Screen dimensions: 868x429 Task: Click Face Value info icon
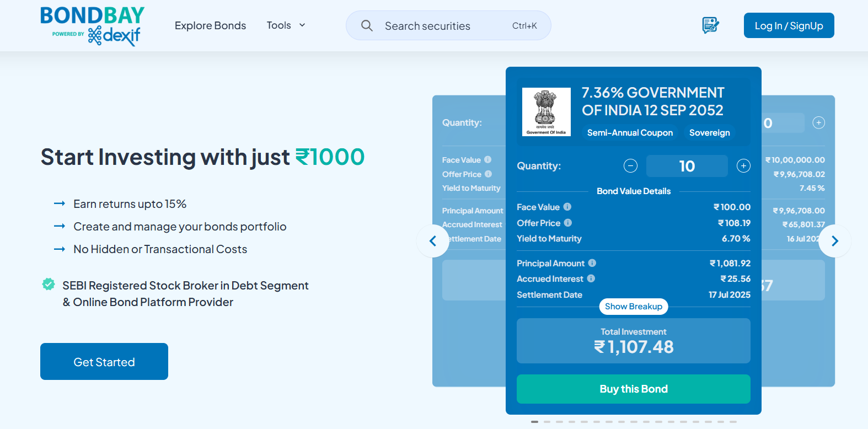point(567,207)
